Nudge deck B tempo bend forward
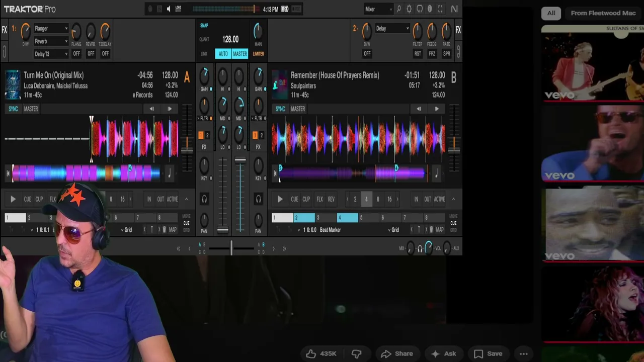This screenshot has height=362, width=644. 436,109
